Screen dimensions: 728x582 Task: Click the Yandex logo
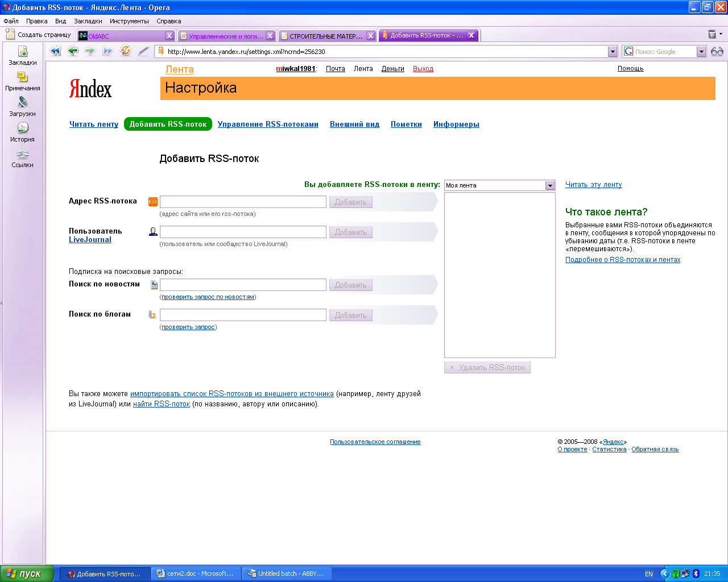pos(90,89)
